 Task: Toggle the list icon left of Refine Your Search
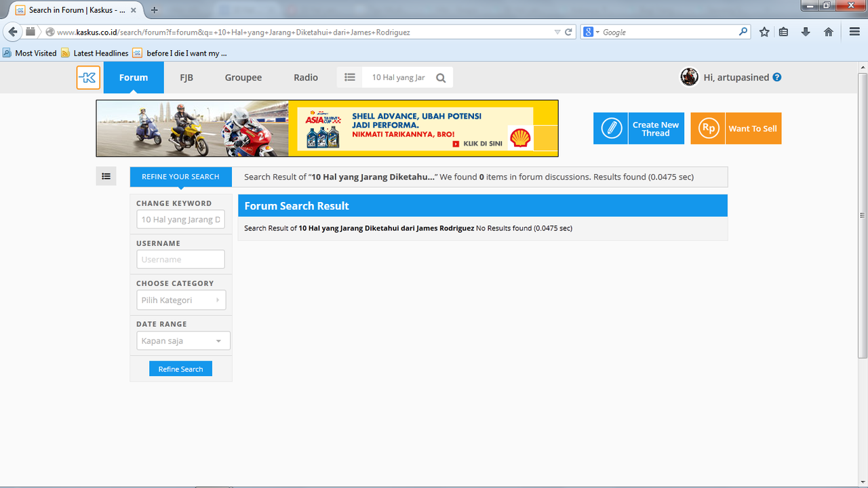tap(106, 176)
